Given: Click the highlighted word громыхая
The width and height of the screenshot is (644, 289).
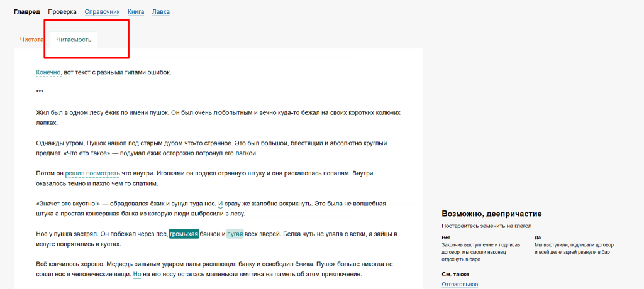Looking at the screenshot, I should point(184,234).
